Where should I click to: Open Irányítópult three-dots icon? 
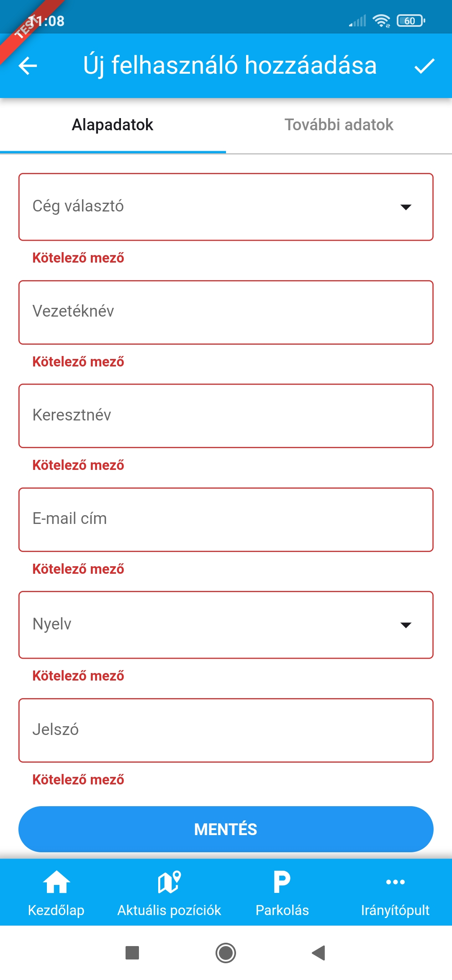click(395, 882)
